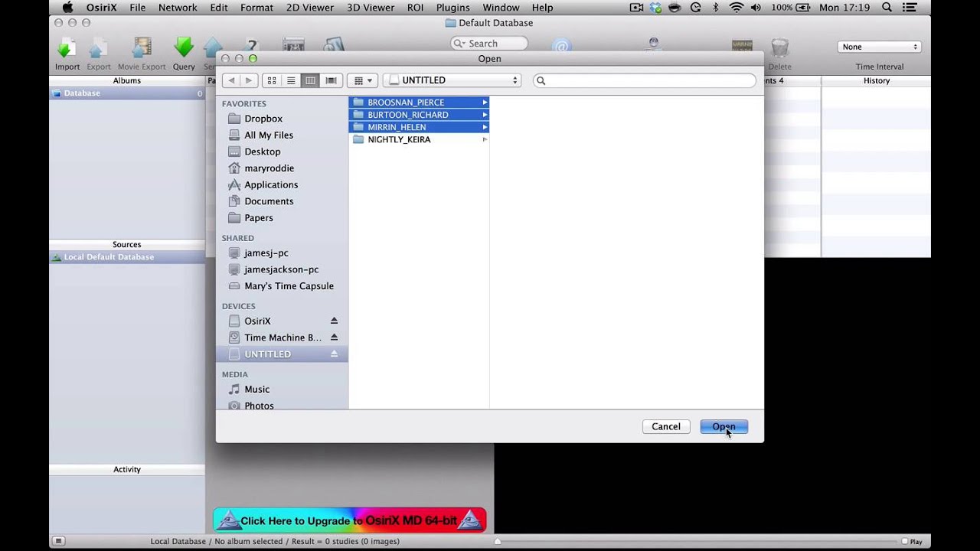Click the Cancel button
The width and height of the screenshot is (980, 551).
click(x=666, y=427)
